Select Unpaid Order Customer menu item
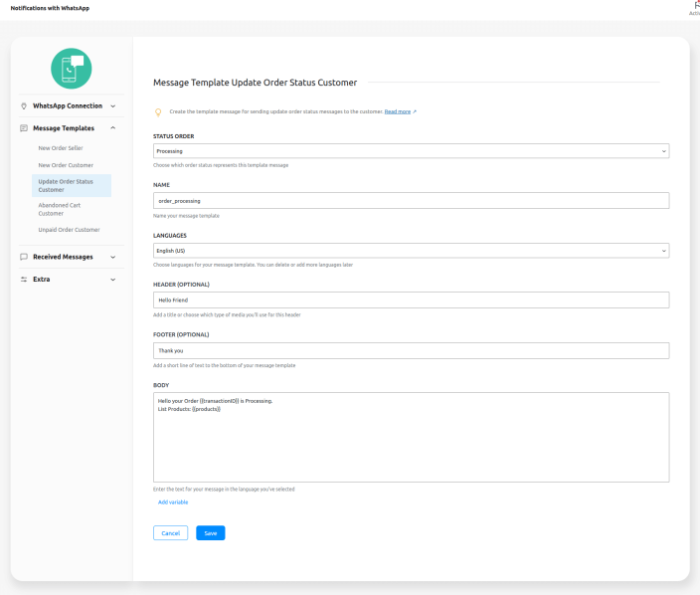This screenshot has width=700, height=595. click(69, 230)
